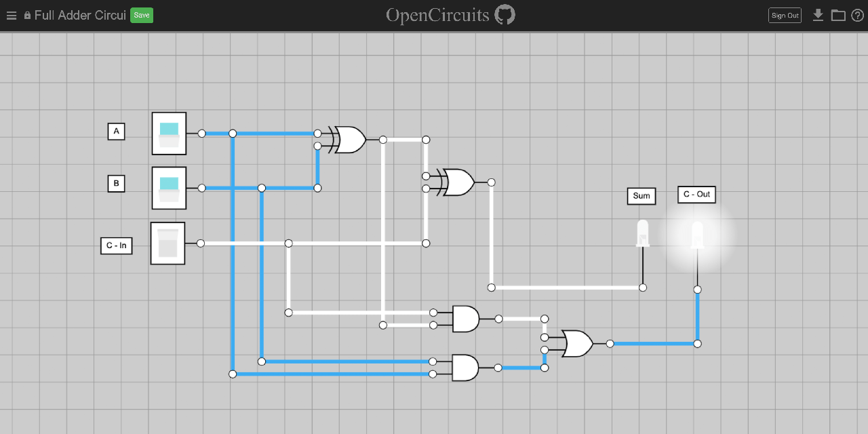Toggle input switch B off
This screenshot has height=434, width=868.
coord(169,188)
